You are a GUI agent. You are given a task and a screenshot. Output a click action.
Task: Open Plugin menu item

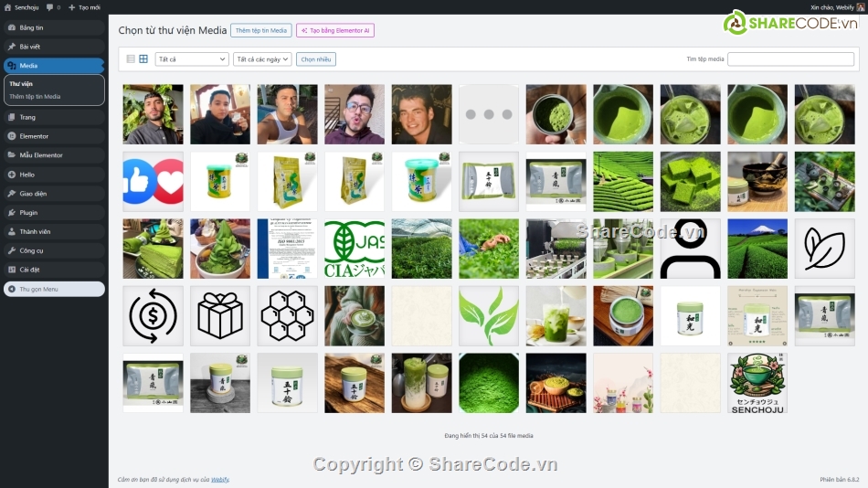click(54, 212)
